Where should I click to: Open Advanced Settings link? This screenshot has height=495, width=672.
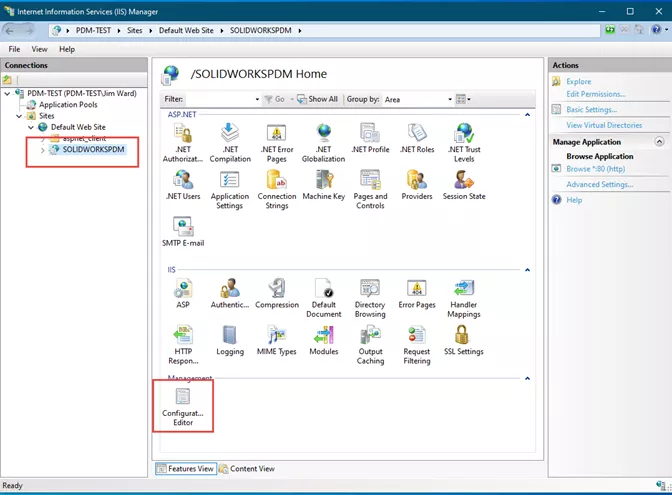coord(599,184)
